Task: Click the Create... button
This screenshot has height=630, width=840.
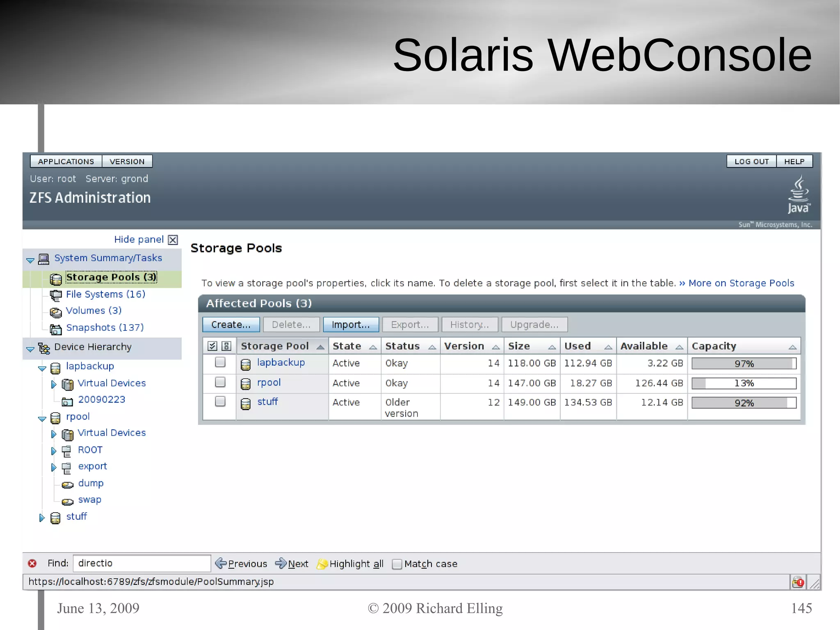Action: click(x=231, y=325)
